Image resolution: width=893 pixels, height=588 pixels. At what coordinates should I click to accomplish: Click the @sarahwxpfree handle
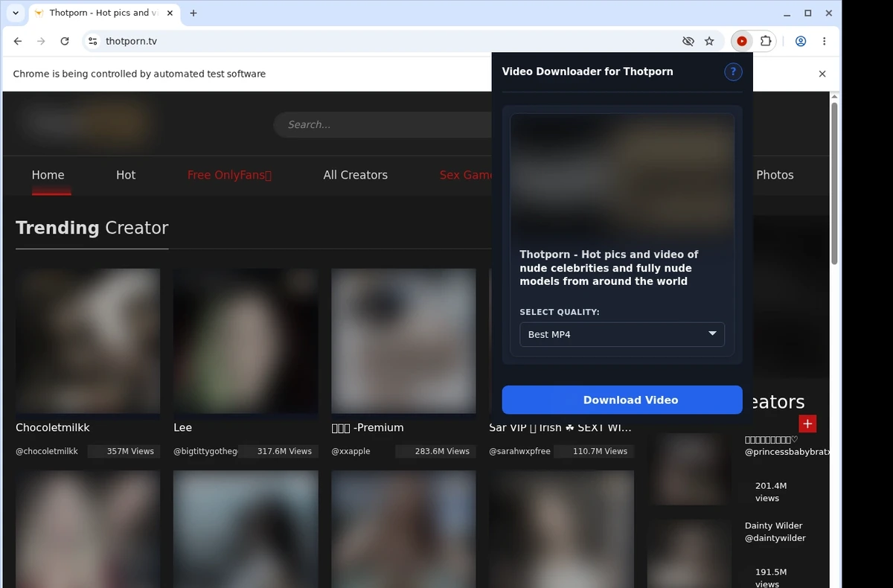point(519,451)
